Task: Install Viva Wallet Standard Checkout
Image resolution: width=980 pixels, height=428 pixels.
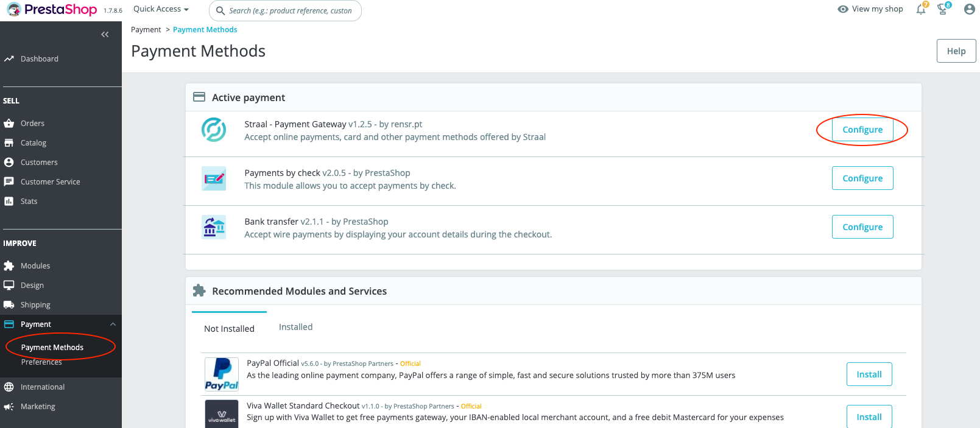Action: coord(869,416)
